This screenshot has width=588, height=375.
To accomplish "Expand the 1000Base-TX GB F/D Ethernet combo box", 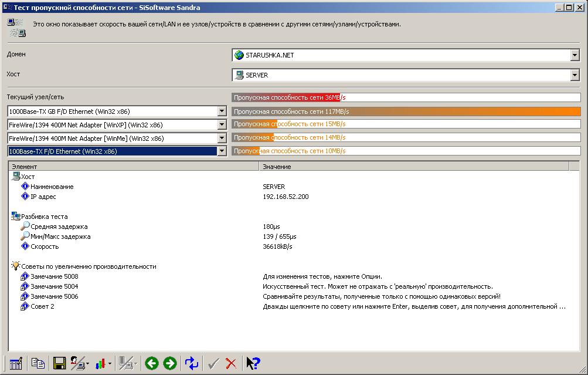I will [222, 111].
